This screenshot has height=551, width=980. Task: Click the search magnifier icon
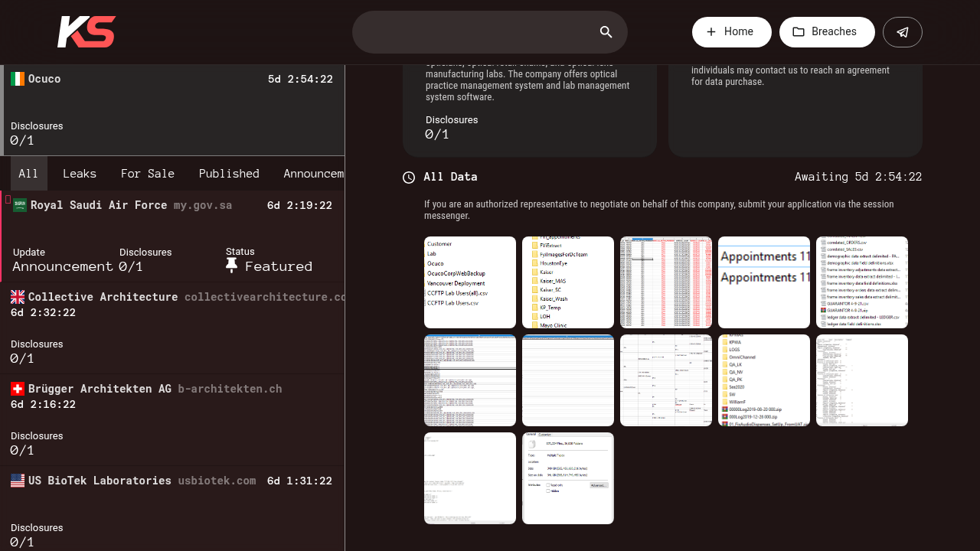click(606, 32)
